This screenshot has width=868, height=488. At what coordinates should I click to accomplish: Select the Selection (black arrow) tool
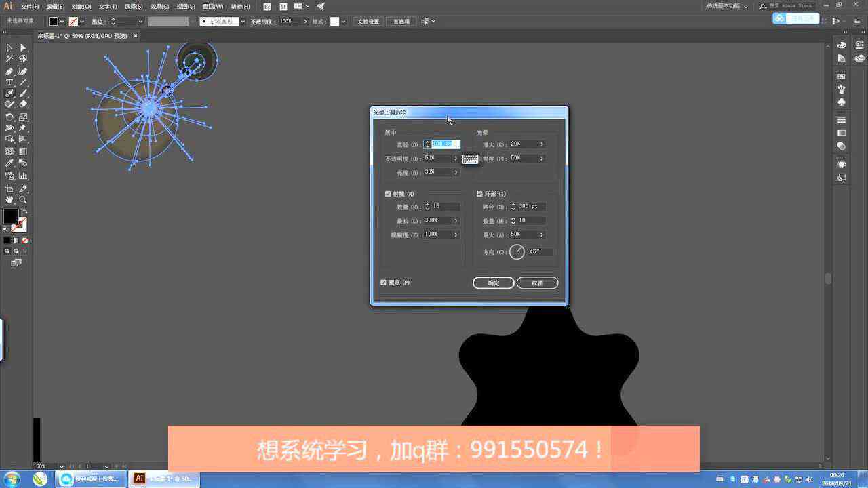coord(9,47)
